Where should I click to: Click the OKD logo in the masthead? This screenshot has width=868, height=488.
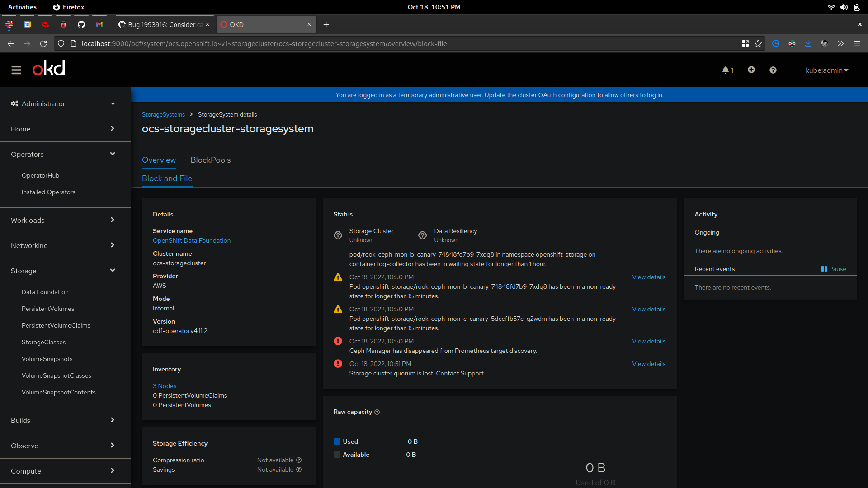point(48,68)
